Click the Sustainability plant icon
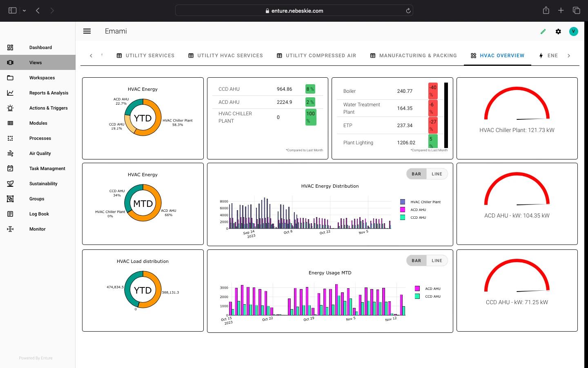The height and width of the screenshot is (368, 588). [x=10, y=184]
